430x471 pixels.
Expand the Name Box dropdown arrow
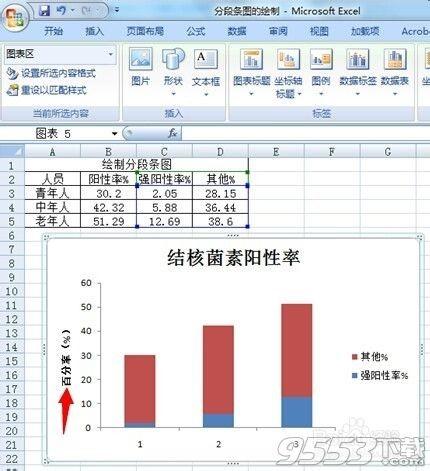point(114,134)
